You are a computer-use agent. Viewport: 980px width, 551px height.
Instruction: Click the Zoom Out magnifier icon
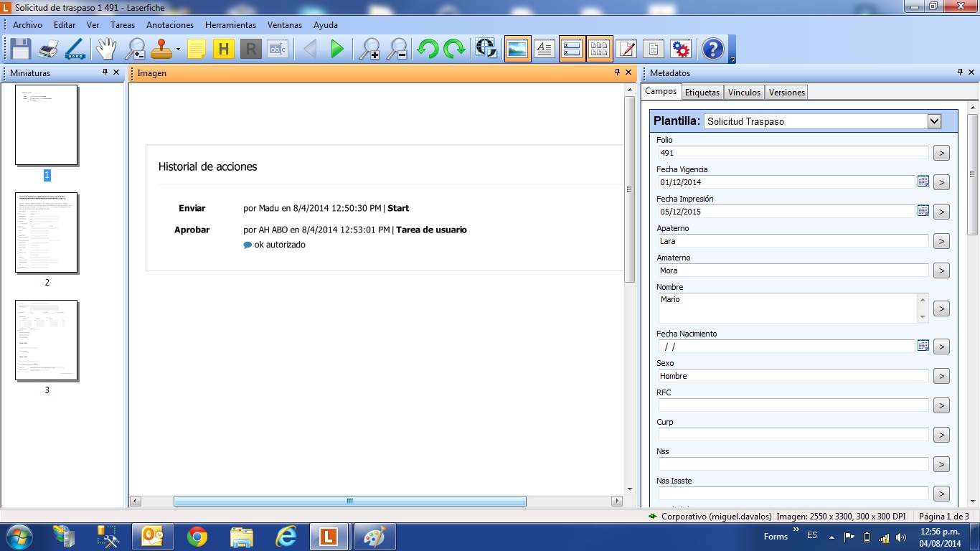(x=397, y=49)
